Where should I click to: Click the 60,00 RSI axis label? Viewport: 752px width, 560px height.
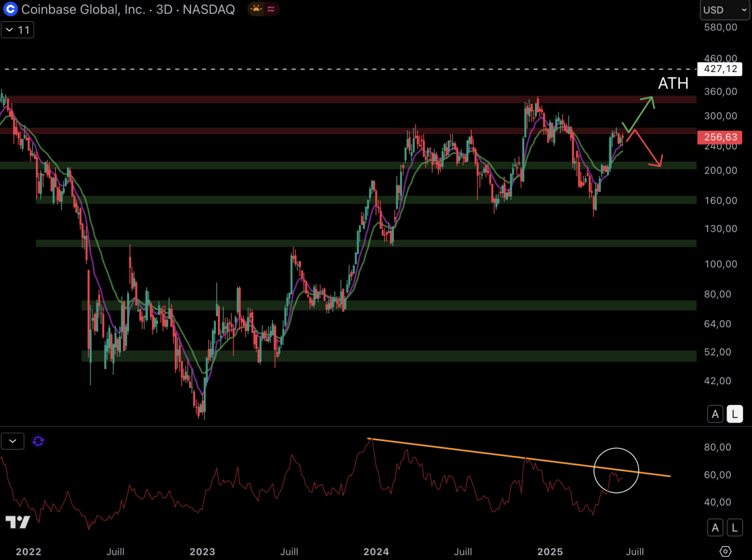click(x=717, y=474)
